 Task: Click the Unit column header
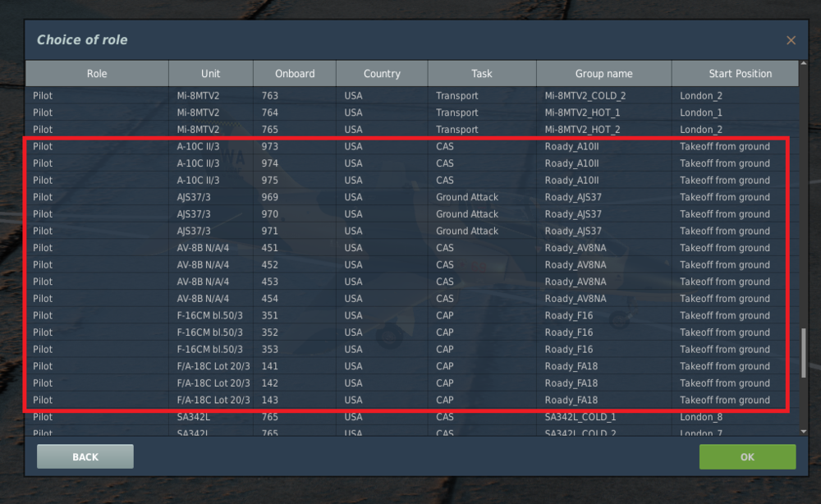click(211, 74)
